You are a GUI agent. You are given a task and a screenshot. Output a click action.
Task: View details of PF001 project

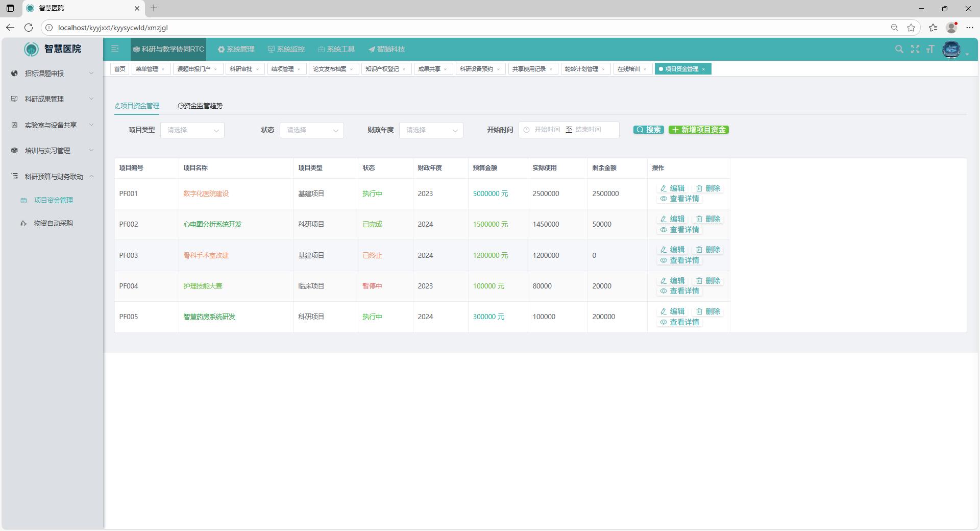pyautogui.click(x=679, y=199)
